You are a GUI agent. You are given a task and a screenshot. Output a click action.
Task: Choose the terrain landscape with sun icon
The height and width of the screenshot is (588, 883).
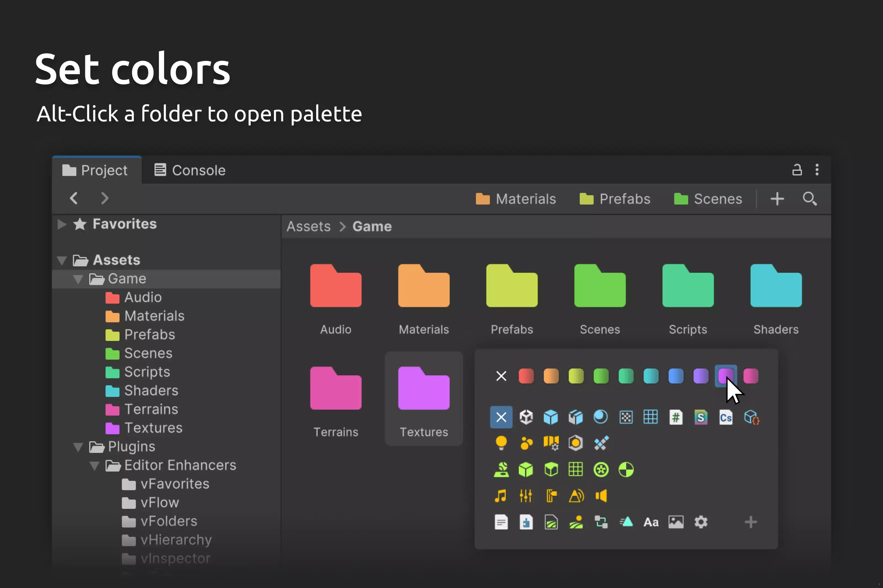point(576,522)
